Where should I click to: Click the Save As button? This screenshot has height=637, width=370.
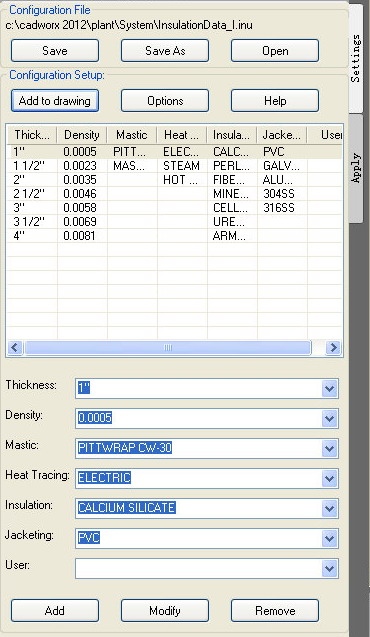pos(165,51)
